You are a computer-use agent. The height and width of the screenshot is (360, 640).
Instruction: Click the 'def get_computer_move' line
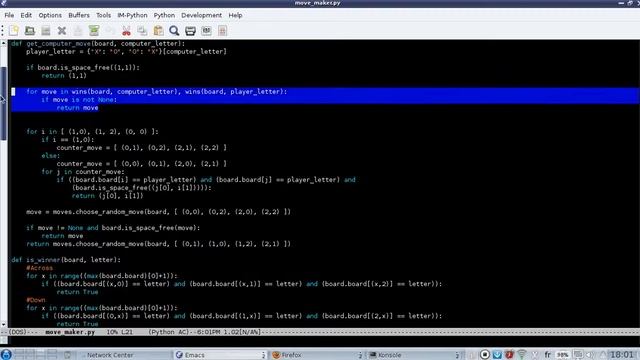coord(98,43)
